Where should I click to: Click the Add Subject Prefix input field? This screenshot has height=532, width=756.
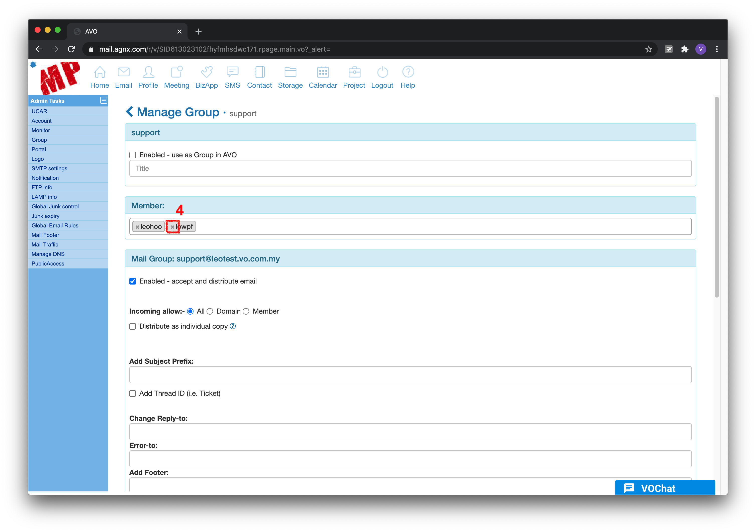pyautogui.click(x=410, y=375)
